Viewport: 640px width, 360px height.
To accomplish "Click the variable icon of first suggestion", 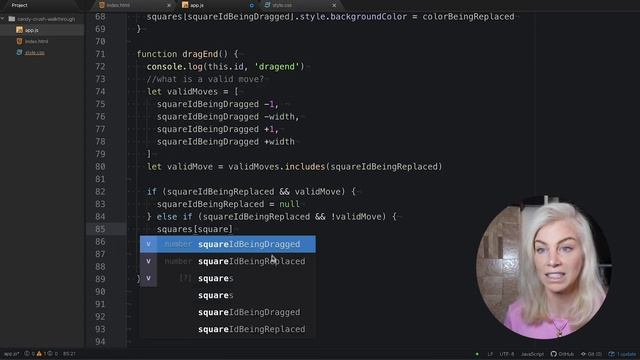I will tap(149, 244).
